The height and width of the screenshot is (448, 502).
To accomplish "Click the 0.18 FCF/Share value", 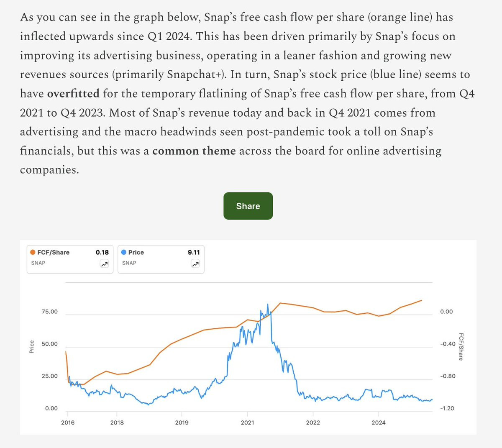I will [x=102, y=252].
